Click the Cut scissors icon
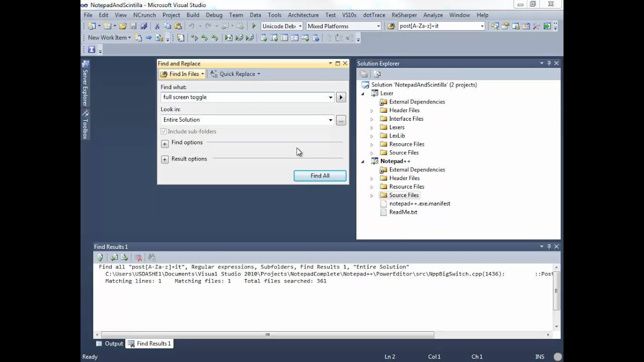 pos(157,26)
